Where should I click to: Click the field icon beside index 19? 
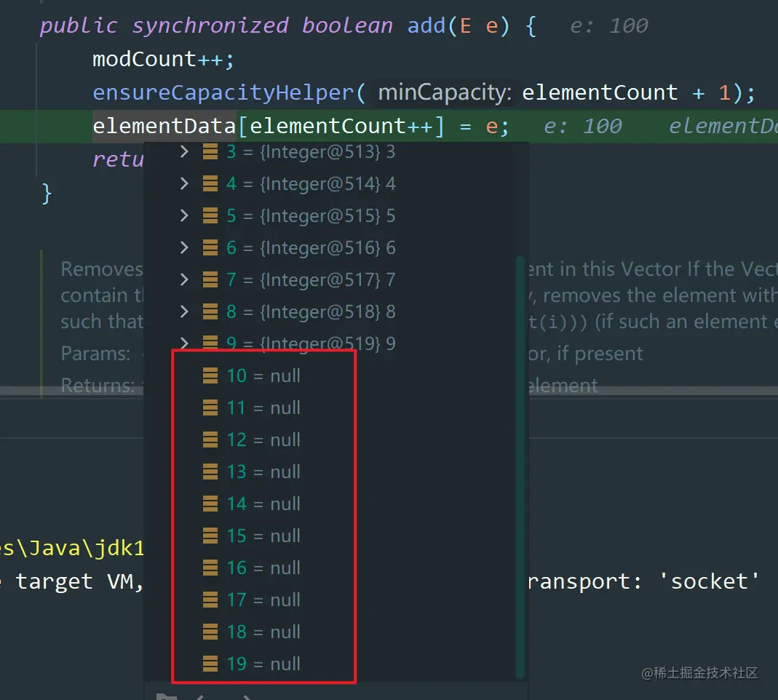tap(210, 664)
